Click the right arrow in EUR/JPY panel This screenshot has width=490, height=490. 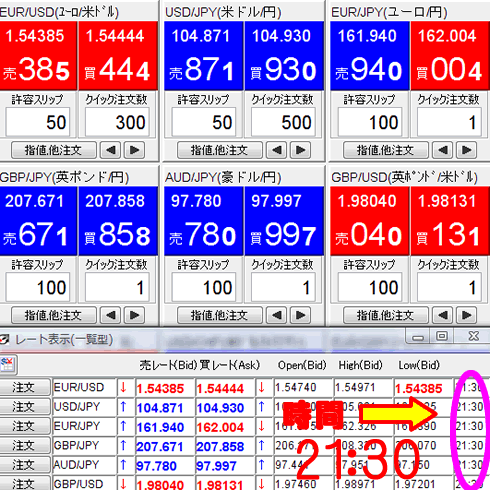pos(466,150)
